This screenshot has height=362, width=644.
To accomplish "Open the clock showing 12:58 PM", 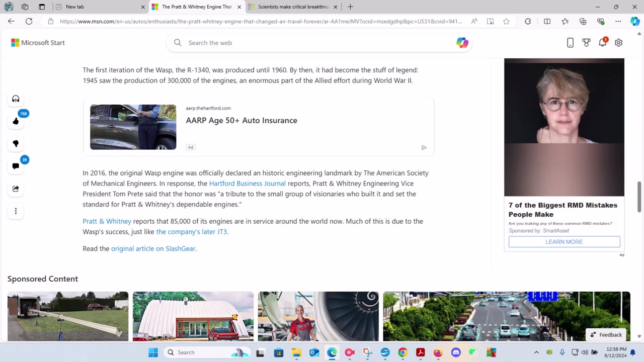I will 616,352.
